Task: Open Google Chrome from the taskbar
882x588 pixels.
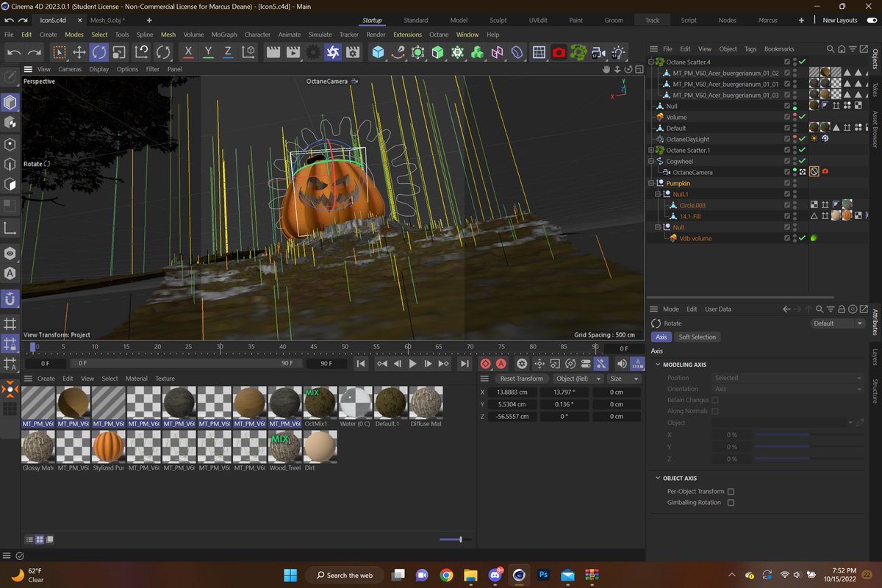Action: coord(446,575)
